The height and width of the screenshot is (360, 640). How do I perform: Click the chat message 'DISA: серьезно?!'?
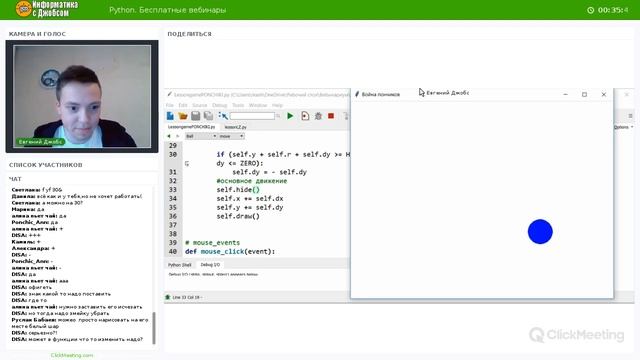point(34,333)
